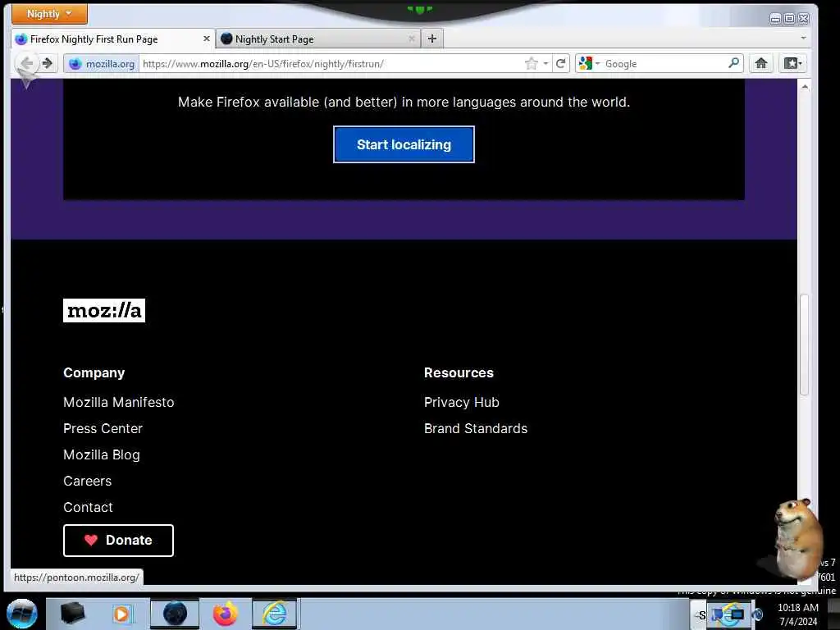This screenshot has height=630, width=840.
Task: Open the orange Nightly application menu
Action: point(49,14)
